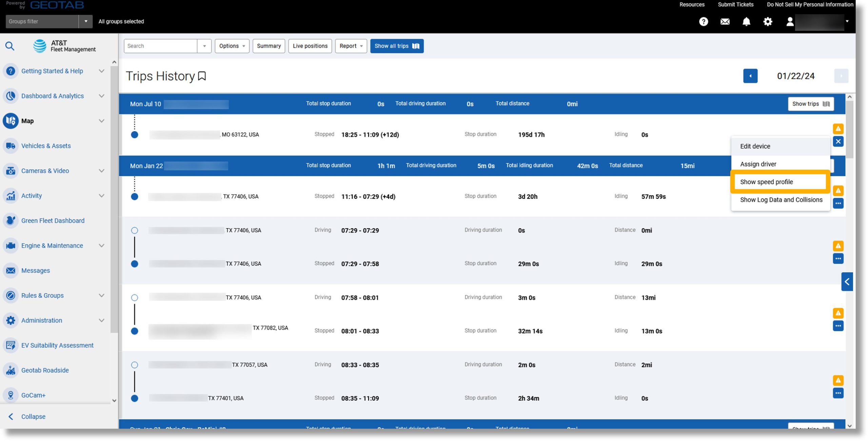Open the Resources menu link
This screenshot has width=868, height=441.
tap(692, 5)
